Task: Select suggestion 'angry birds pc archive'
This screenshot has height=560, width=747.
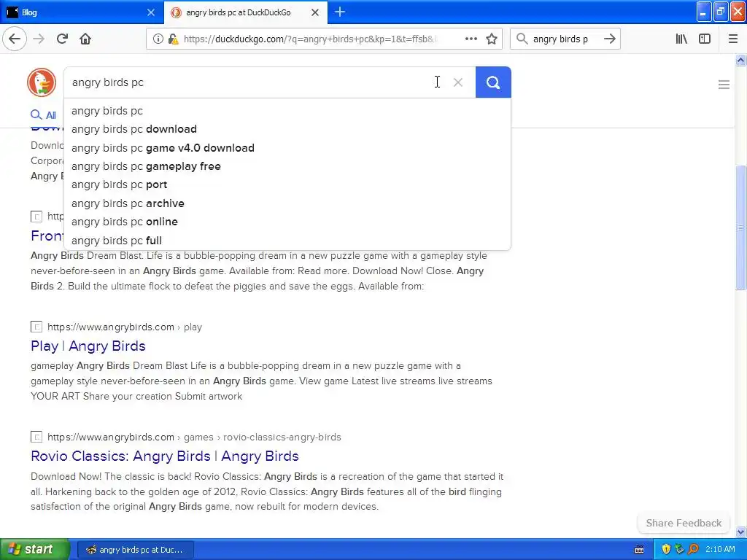Action: [287, 203]
